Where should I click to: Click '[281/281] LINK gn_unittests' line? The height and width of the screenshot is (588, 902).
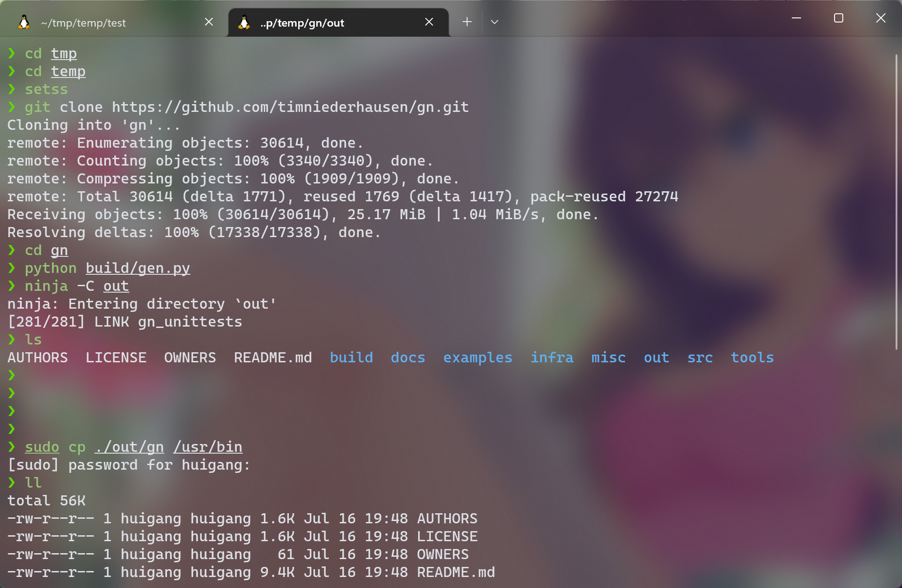point(125,322)
